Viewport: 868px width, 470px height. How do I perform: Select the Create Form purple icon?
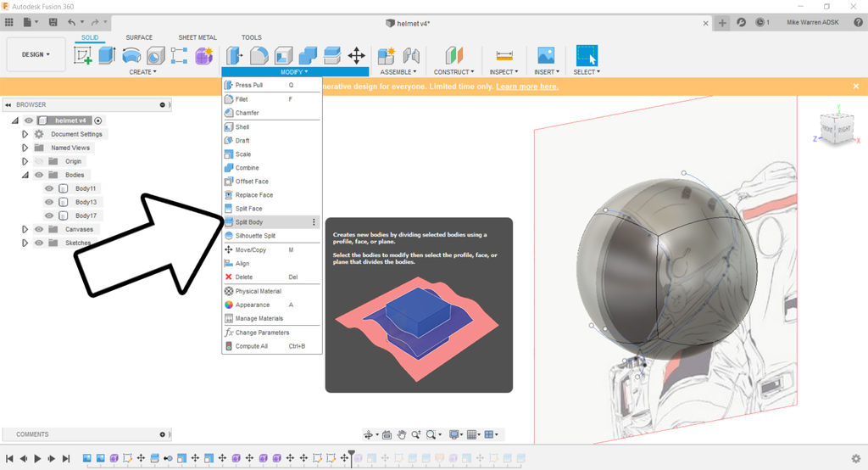(x=203, y=55)
